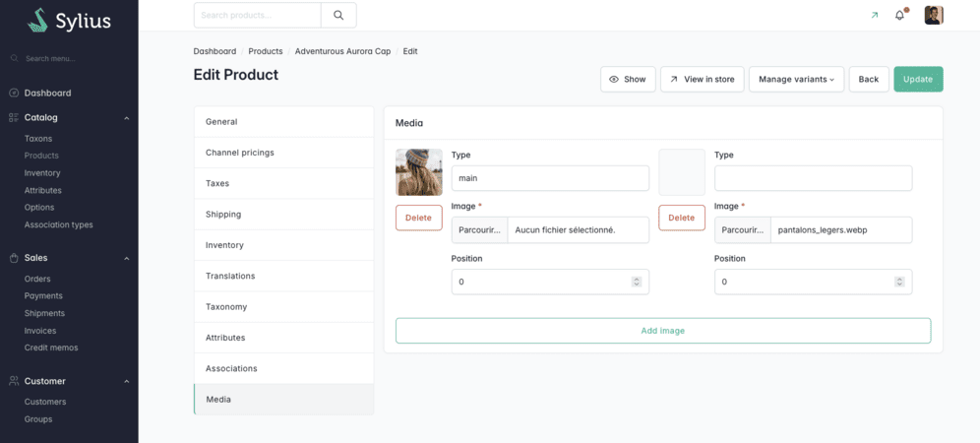This screenshot has width=980, height=443.
Task: Open the General tab
Action: (283, 122)
